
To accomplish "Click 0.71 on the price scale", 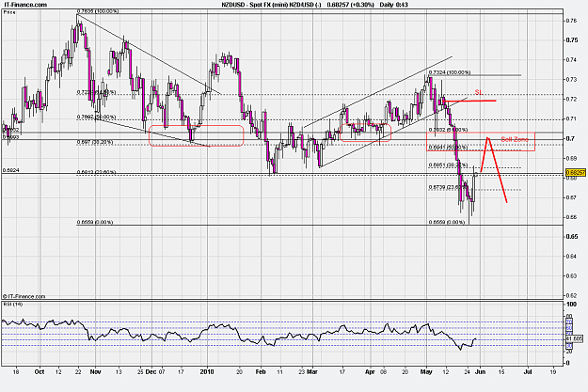I will 571,118.
